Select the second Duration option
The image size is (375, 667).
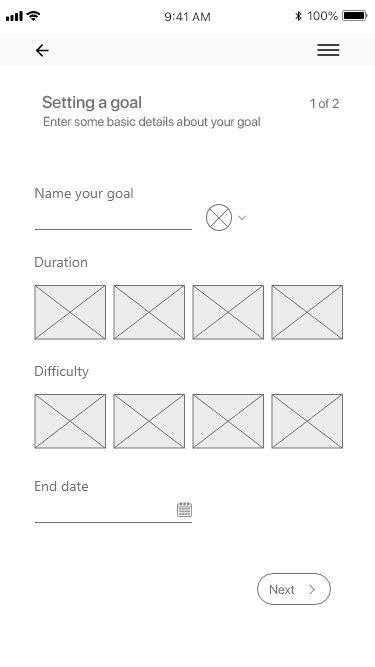pyautogui.click(x=149, y=312)
